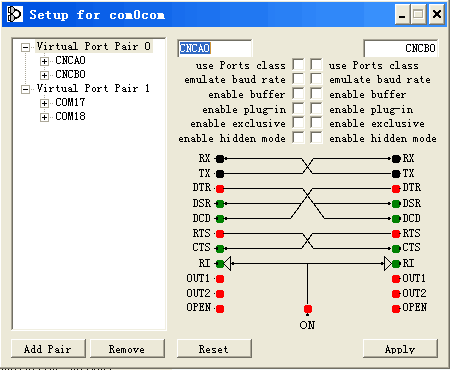Select CNCA0 port in tree

tap(70, 60)
